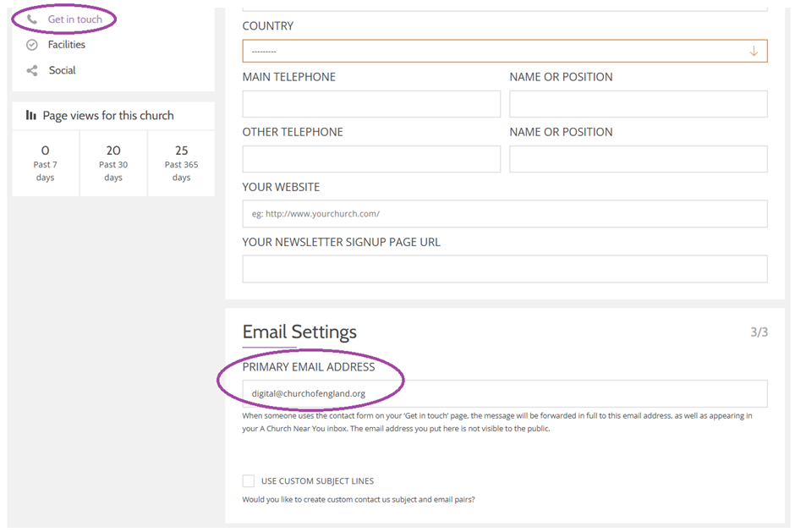
Task: Open the Country dropdown list
Action: [x=505, y=52]
